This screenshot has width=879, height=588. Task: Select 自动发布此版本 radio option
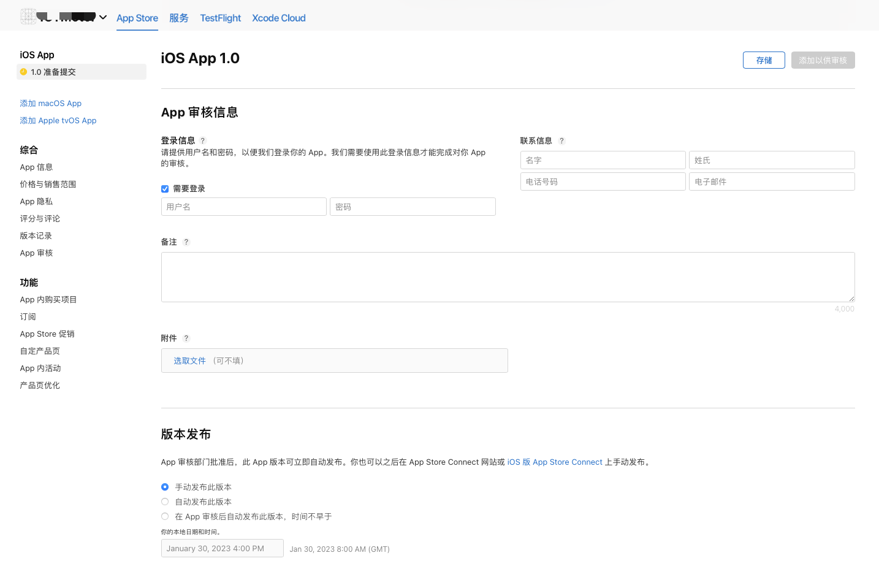pyautogui.click(x=165, y=502)
